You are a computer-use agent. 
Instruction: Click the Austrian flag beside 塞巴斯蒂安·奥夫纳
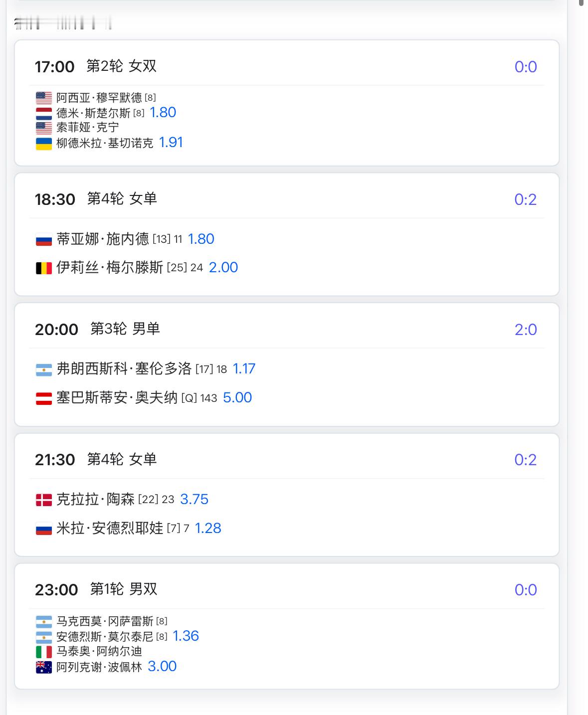44,398
